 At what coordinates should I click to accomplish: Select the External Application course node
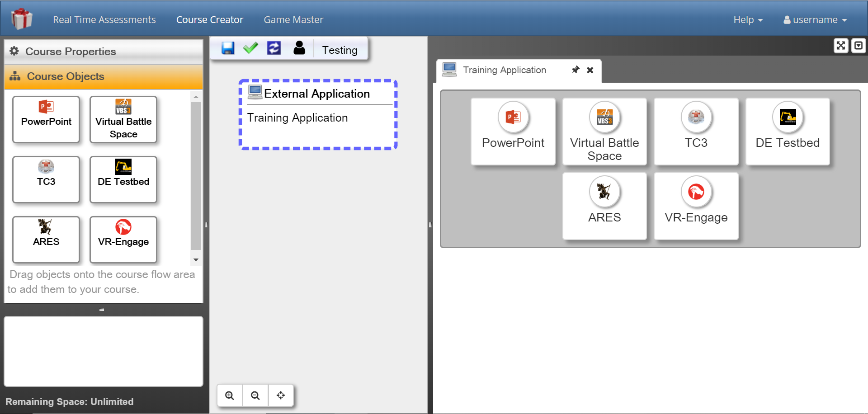318,114
